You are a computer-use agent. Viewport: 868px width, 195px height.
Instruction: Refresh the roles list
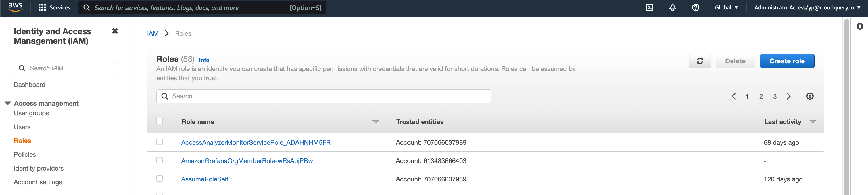(x=700, y=61)
